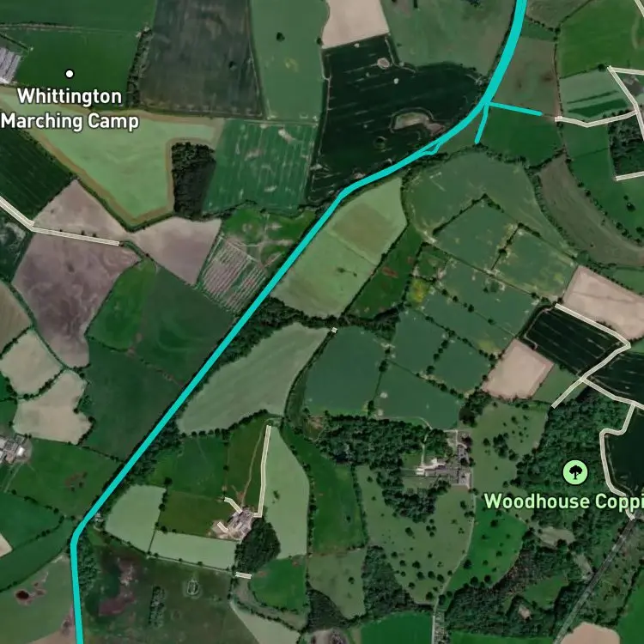Select the pale bare field at the top edge
Screen dimensions: 644x644
pos(354,22)
